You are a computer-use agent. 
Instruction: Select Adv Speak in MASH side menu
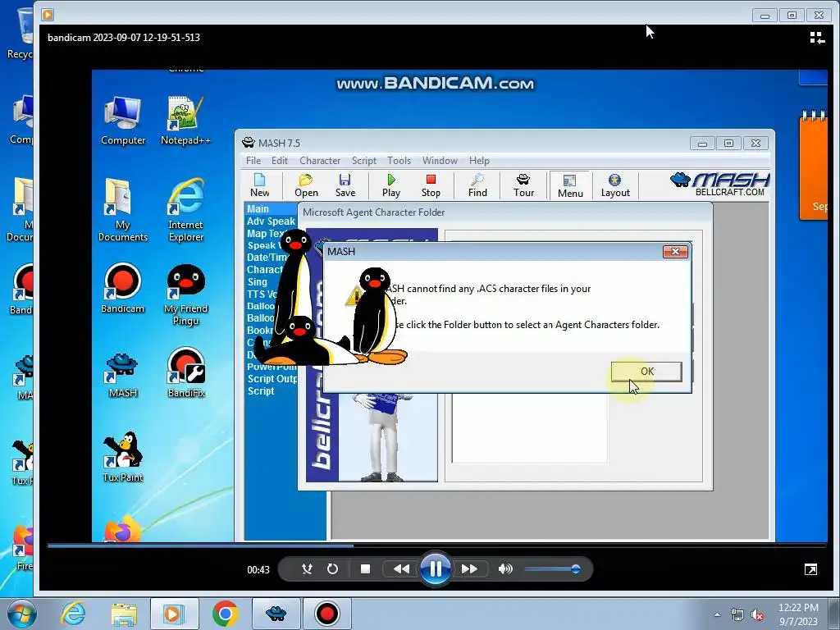pos(271,221)
